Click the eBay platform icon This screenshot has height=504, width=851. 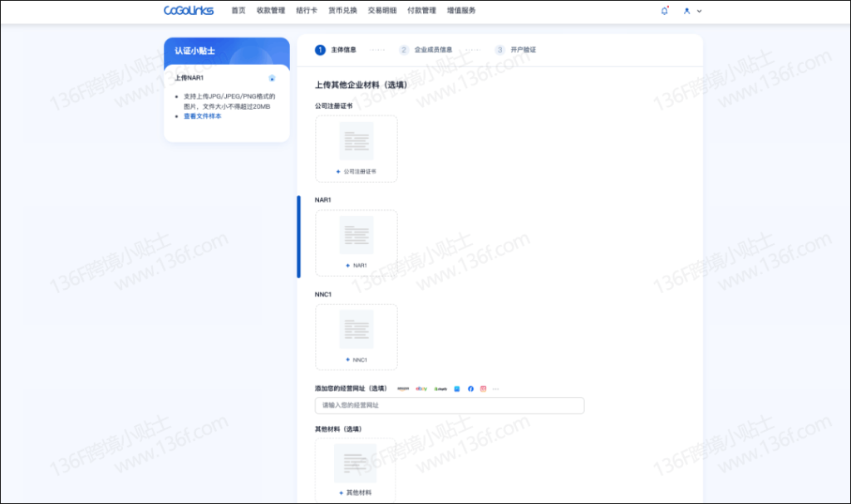(421, 389)
